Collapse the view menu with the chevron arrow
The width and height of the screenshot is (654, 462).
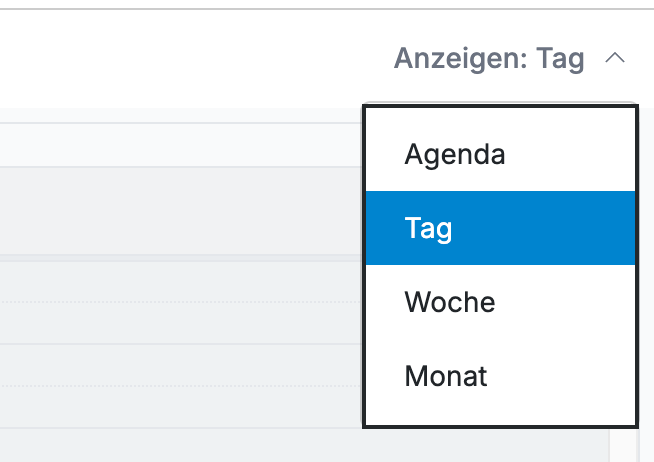[x=615, y=58]
